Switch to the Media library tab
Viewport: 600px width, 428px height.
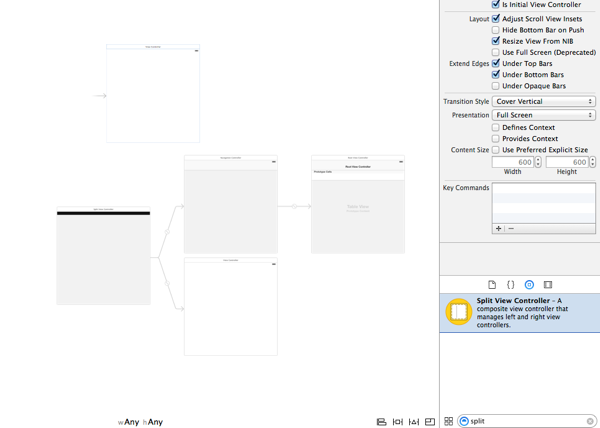pos(548,285)
